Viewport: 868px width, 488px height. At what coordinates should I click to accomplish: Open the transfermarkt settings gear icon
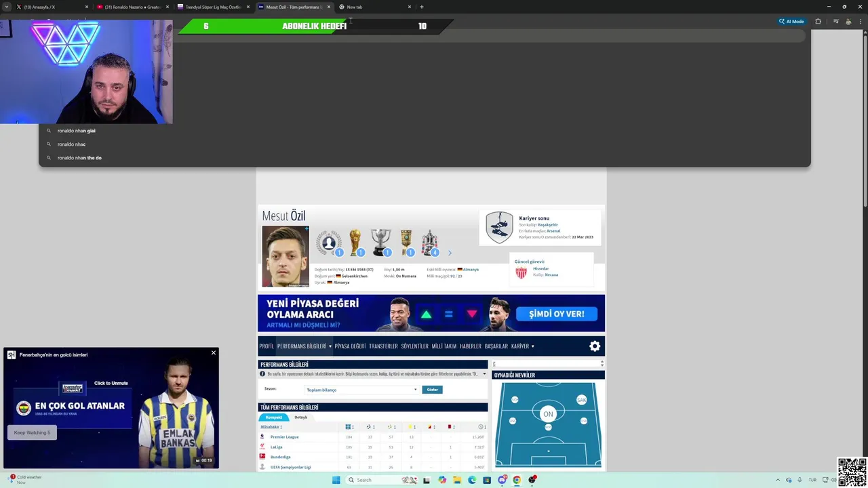[x=595, y=346]
